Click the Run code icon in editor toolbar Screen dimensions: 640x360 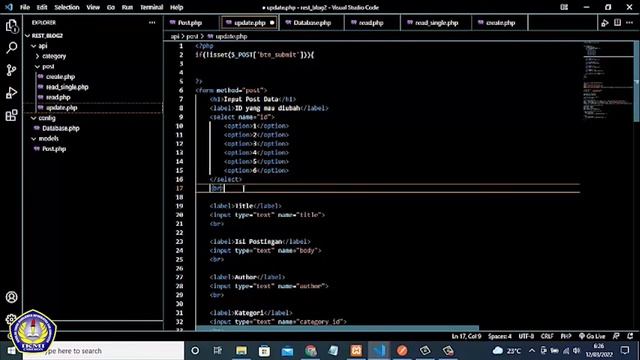(605, 23)
